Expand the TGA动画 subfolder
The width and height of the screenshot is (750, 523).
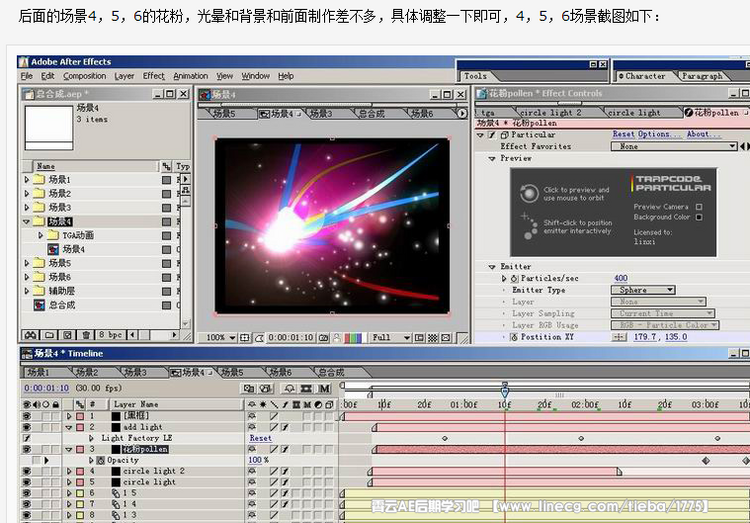click(x=41, y=235)
